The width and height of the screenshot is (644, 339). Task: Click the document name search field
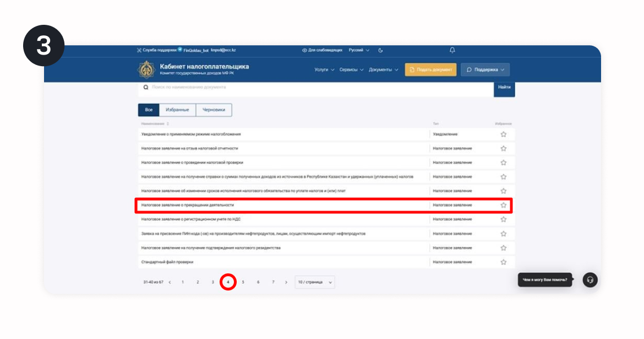[319, 87]
